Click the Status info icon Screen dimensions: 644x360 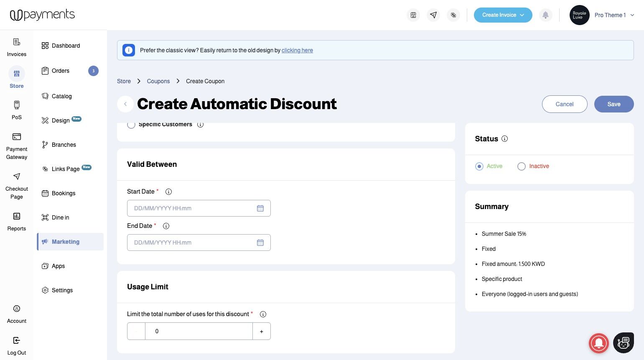[x=505, y=139]
